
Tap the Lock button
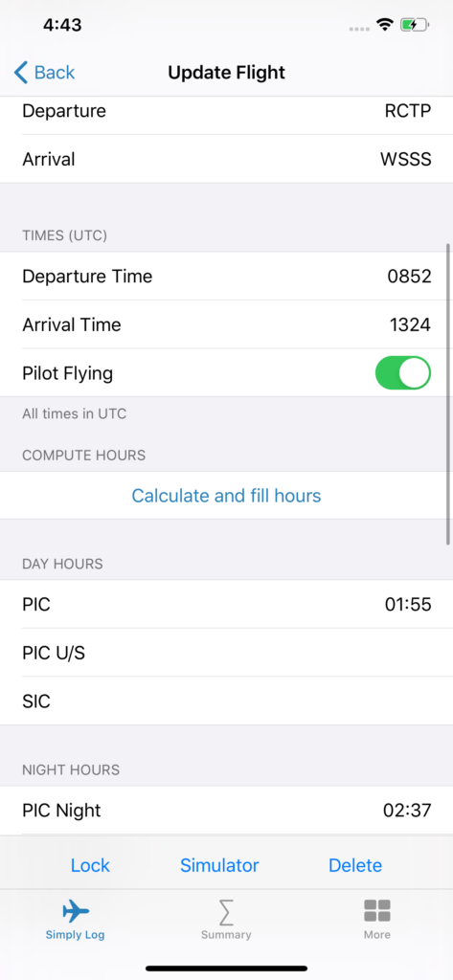pos(90,865)
